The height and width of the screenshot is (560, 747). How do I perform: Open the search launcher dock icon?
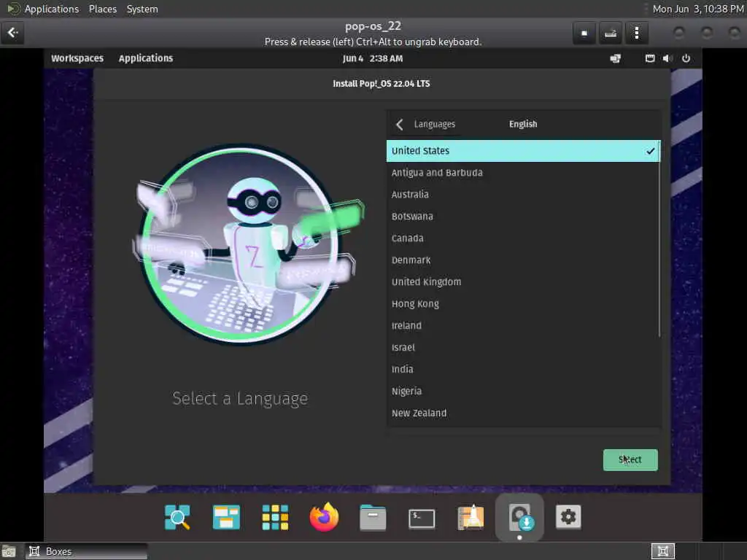point(177,517)
